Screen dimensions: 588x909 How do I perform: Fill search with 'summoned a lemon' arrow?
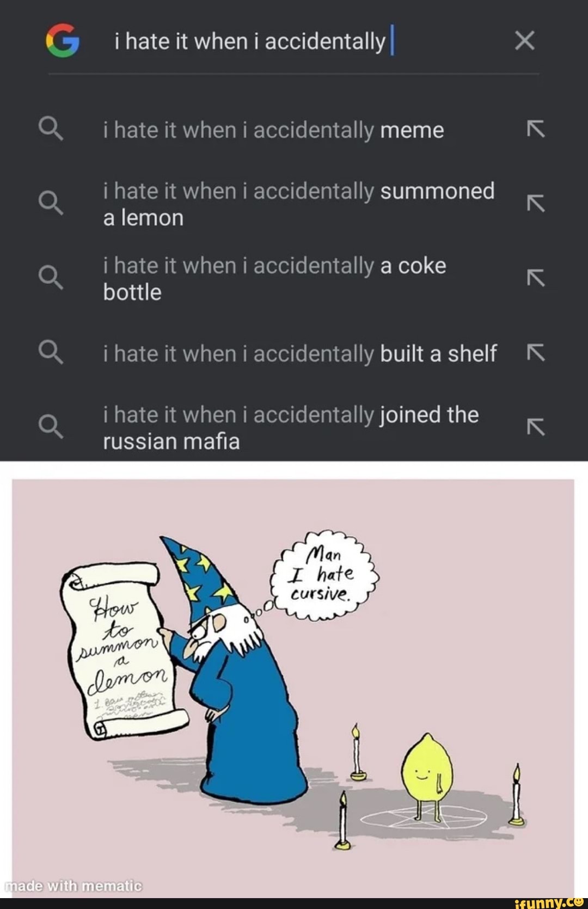[x=536, y=204]
